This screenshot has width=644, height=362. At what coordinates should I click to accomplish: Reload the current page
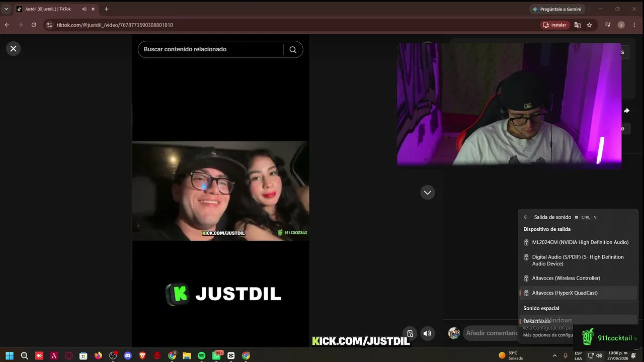[34, 25]
